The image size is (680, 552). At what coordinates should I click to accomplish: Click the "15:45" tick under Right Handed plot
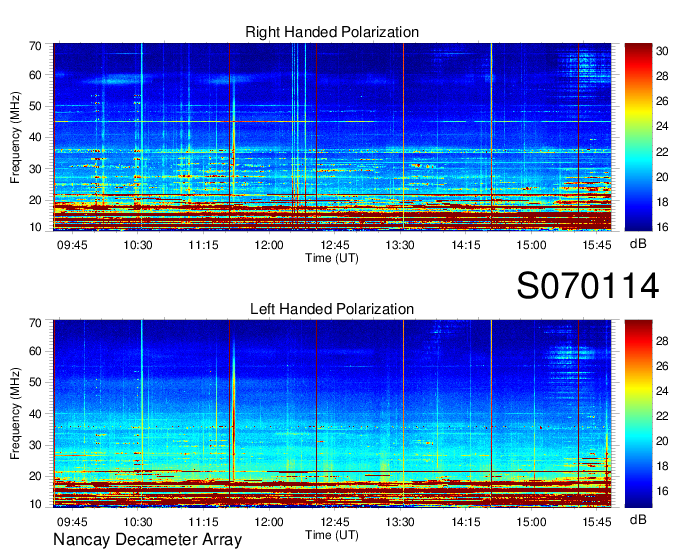[x=597, y=245]
